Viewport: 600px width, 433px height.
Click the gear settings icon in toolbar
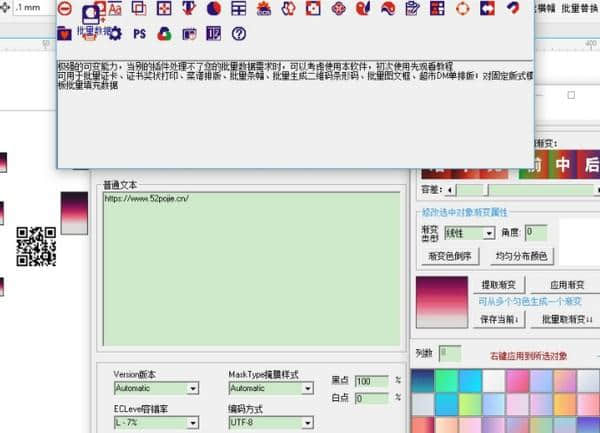114,34
